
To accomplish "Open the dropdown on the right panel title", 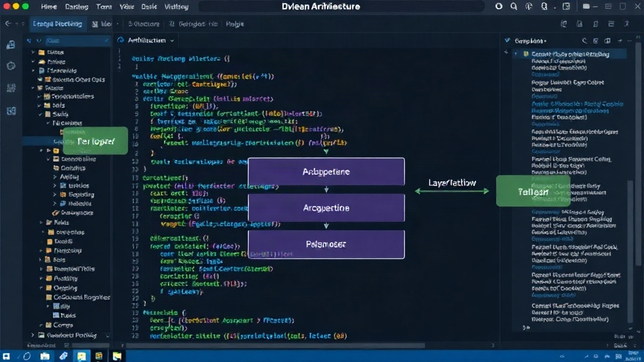I will click(x=545, y=41).
